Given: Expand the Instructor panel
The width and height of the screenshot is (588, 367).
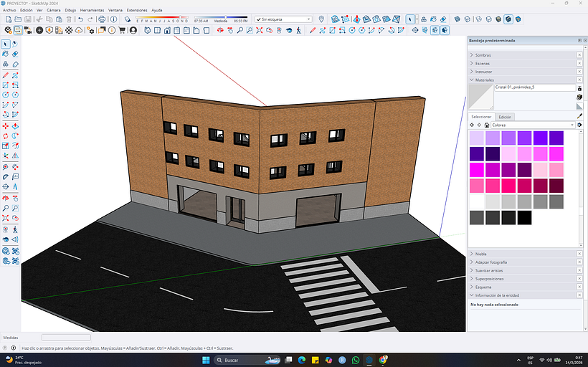Looking at the screenshot, I should pos(472,72).
